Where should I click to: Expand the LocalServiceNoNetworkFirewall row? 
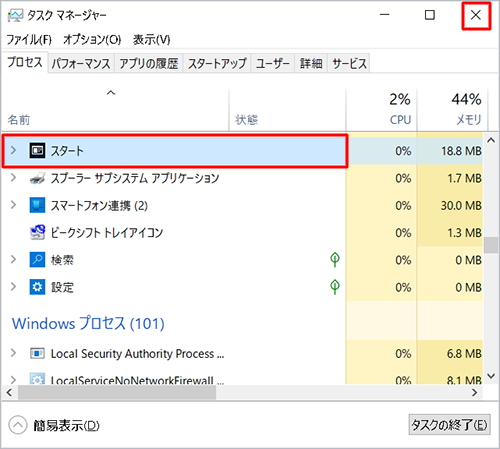click(x=13, y=379)
